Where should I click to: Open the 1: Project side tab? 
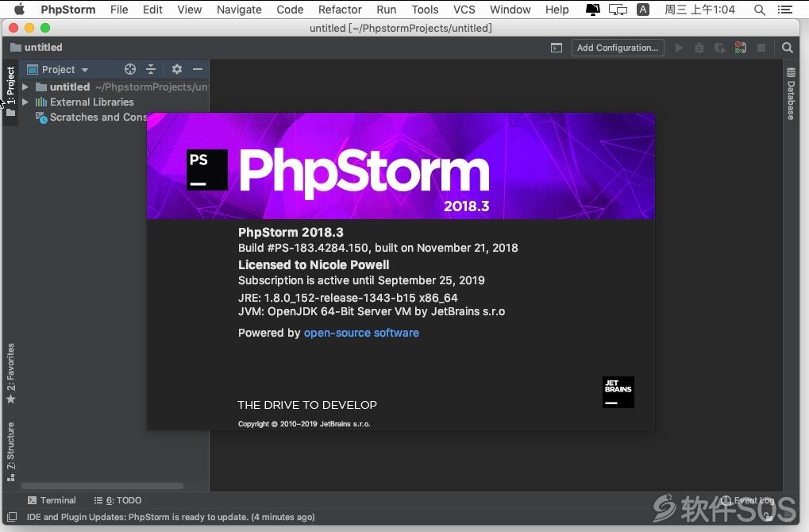(x=10, y=91)
